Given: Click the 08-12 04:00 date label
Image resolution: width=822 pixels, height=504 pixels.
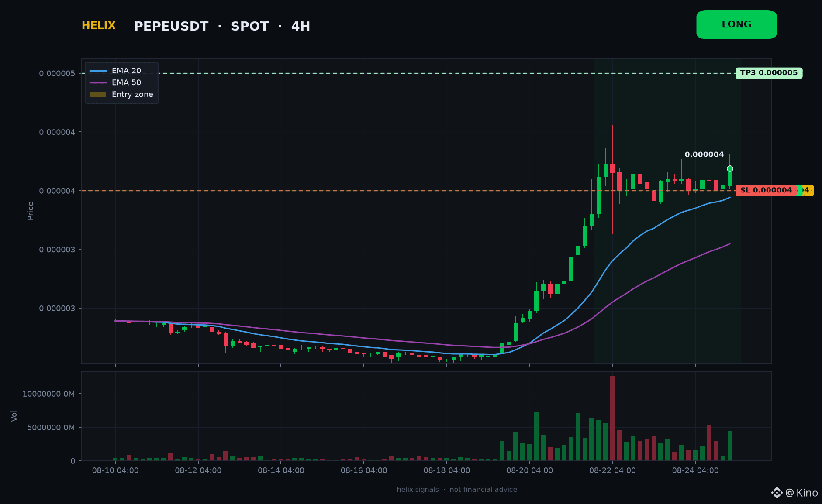Looking at the screenshot, I should (198, 470).
